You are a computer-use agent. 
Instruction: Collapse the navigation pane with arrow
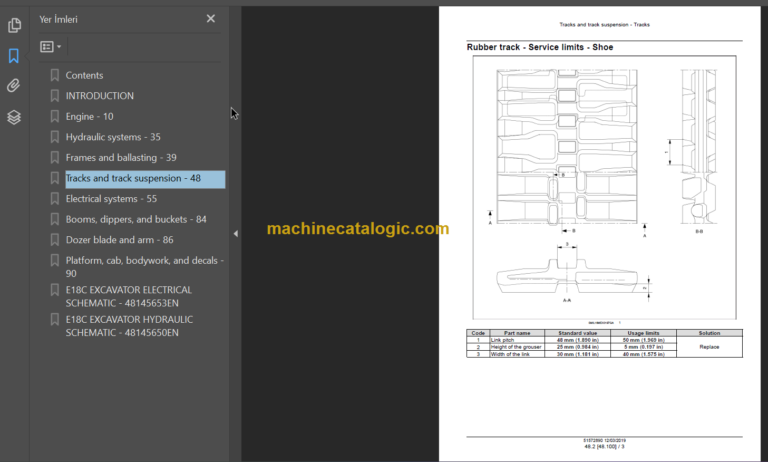[x=236, y=234]
